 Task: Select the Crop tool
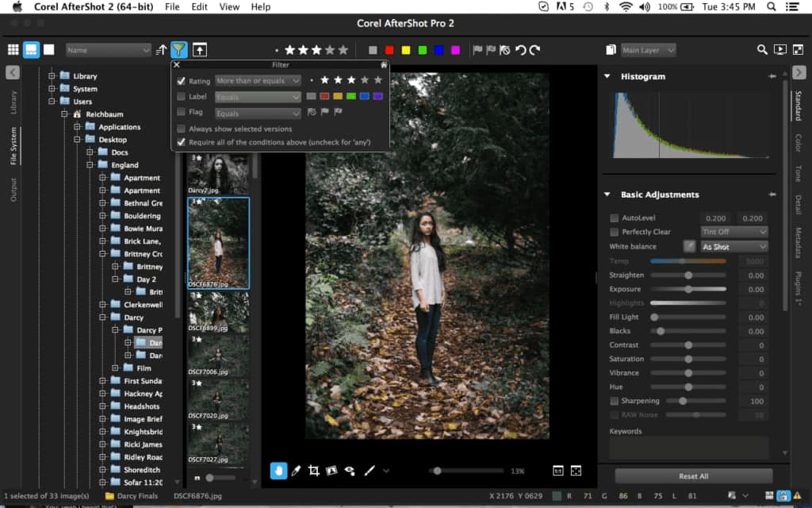click(313, 471)
